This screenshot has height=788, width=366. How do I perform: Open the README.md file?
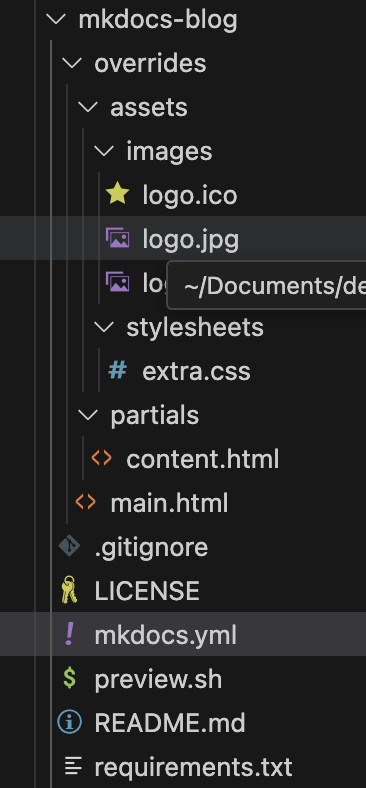(170, 723)
